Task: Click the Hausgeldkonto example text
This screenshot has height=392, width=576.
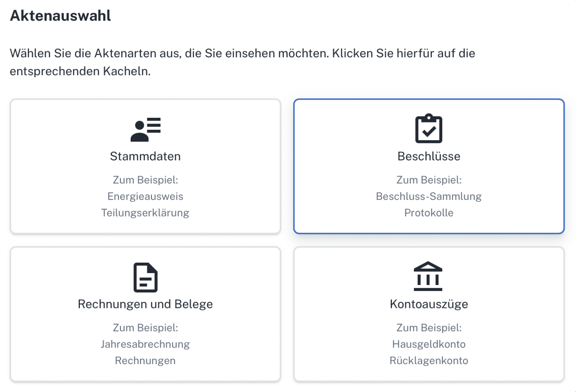Action: 429,344
